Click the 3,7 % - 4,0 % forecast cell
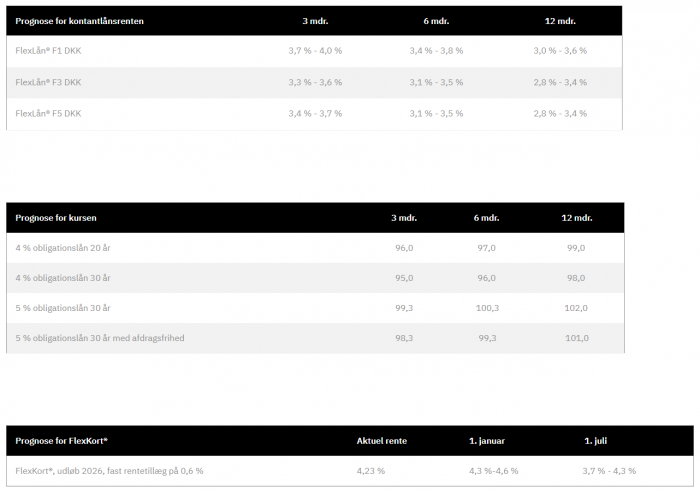Viewport: 700px width, 493px height. click(315, 50)
